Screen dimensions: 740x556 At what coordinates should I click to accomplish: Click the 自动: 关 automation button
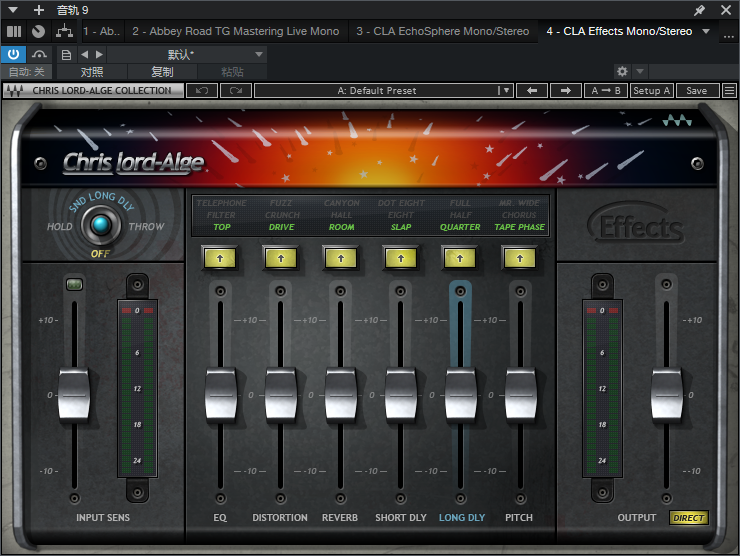26,72
